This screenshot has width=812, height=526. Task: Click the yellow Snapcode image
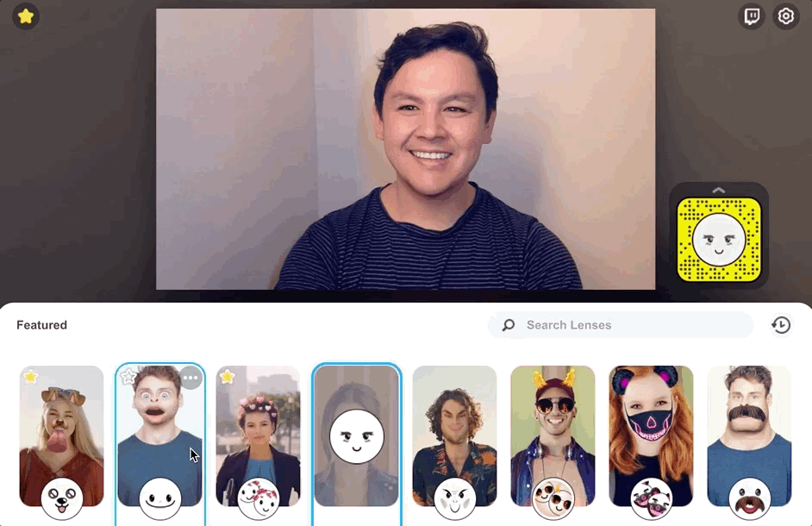point(719,240)
